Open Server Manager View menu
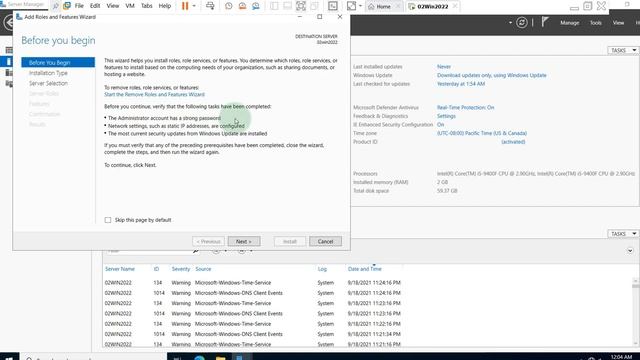 [x=618, y=23]
